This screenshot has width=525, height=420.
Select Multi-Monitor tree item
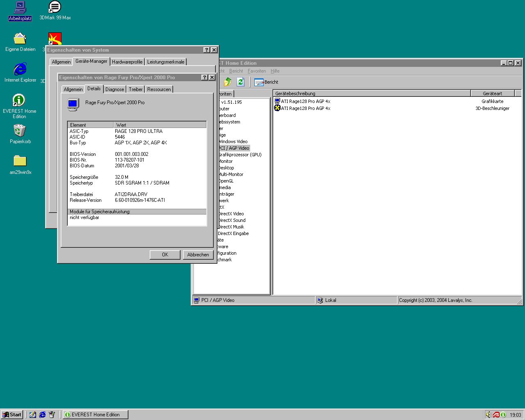point(231,174)
